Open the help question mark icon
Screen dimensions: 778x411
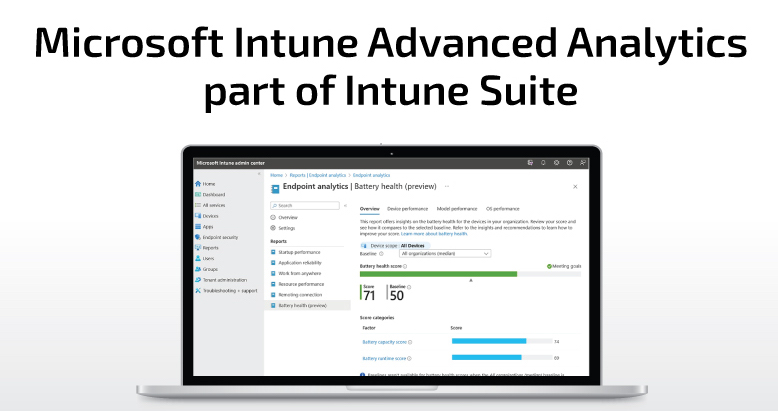[x=570, y=163]
